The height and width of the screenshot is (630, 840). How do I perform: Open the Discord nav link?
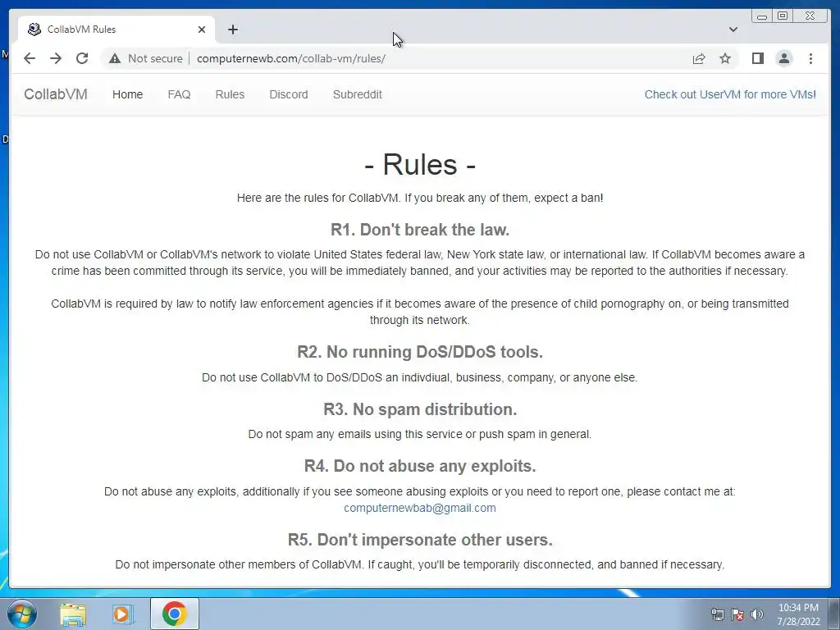(x=289, y=94)
